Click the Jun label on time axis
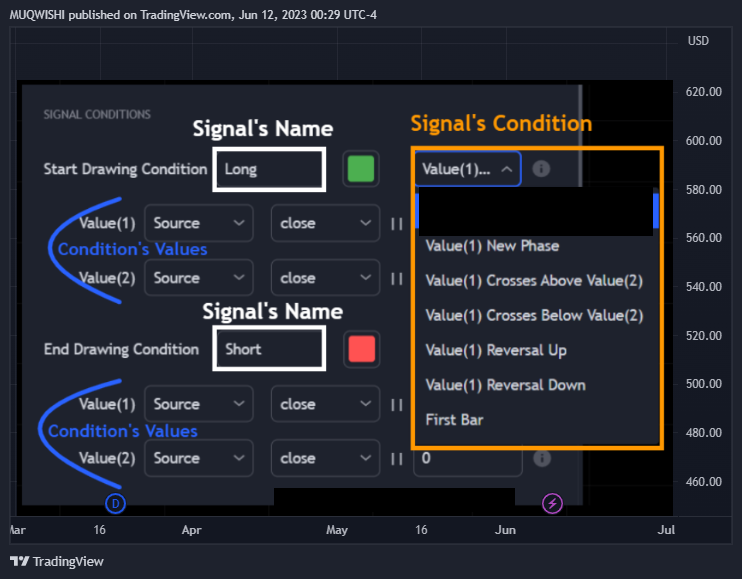The width and height of the screenshot is (742, 579). pyautogui.click(x=505, y=530)
